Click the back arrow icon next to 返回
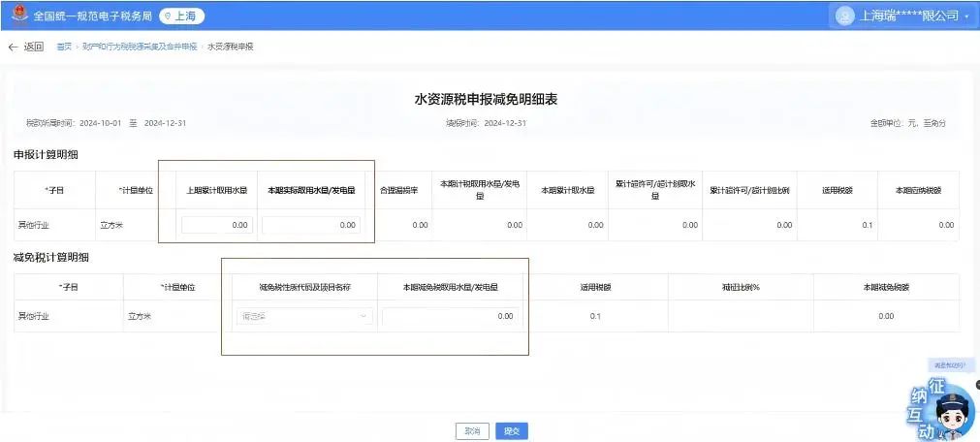Image resolution: width=980 pixels, height=442 pixels. pos(14,47)
